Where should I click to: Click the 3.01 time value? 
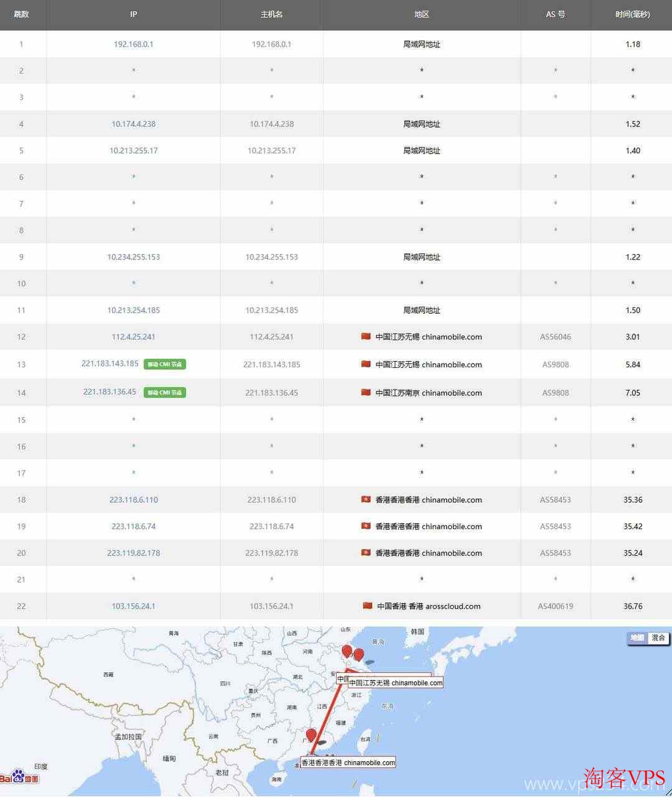tap(633, 337)
